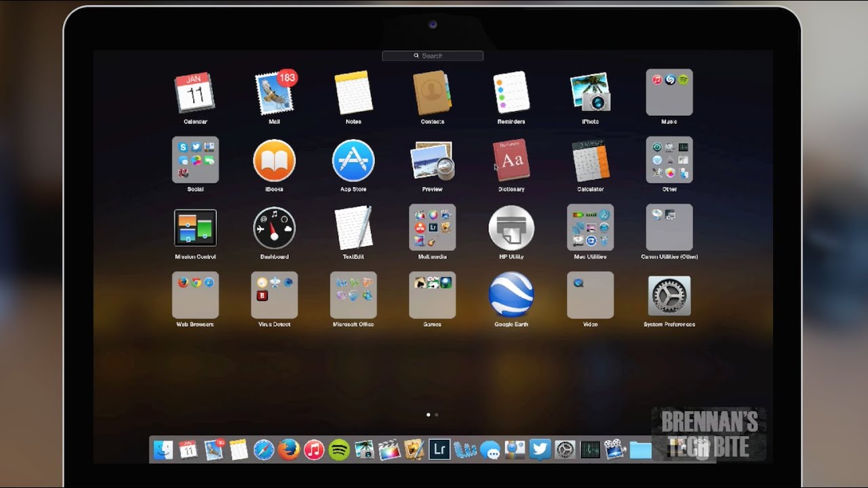The image size is (868, 488).
Task: Open iPhoto from the Launchpad grid
Action: coord(590,92)
